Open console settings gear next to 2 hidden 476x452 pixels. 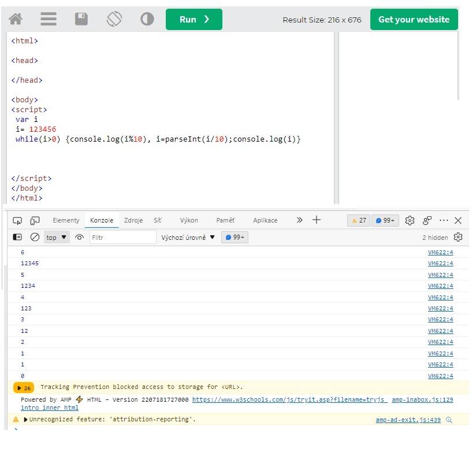(458, 237)
